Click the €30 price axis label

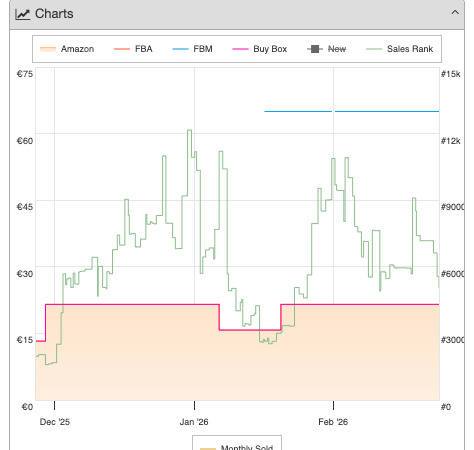[25, 274]
